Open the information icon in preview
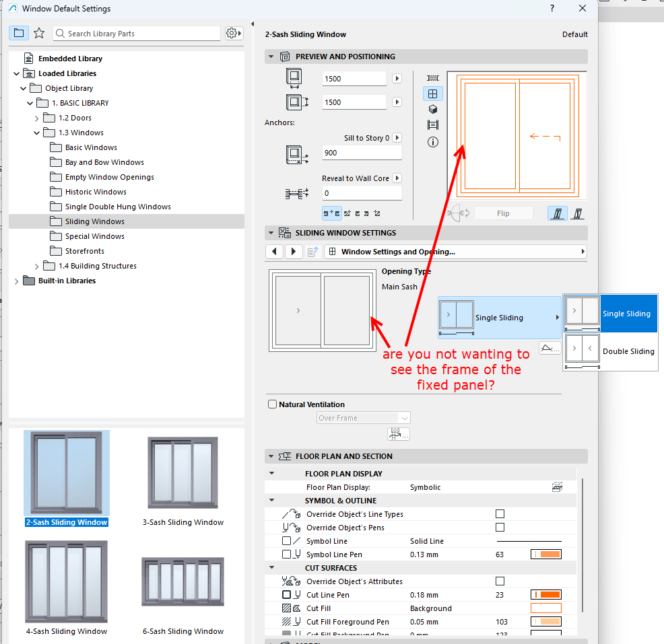This screenshot has height=644, width=664. click(433, 142)
